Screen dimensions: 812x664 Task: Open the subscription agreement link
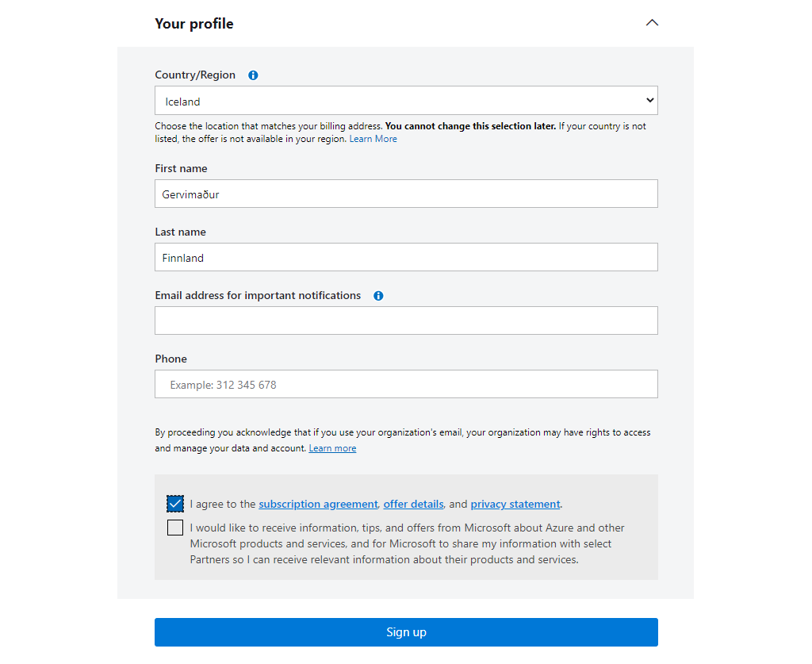coord(318,504)
